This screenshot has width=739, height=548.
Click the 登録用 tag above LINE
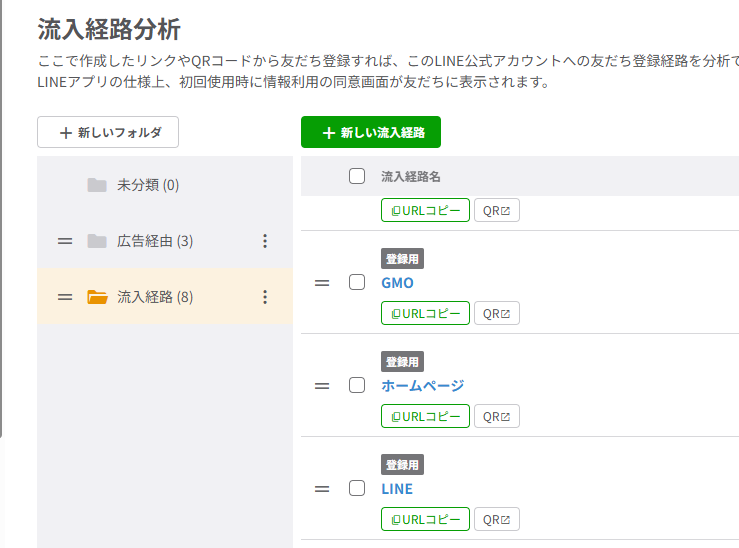click(x=402, y=465)
